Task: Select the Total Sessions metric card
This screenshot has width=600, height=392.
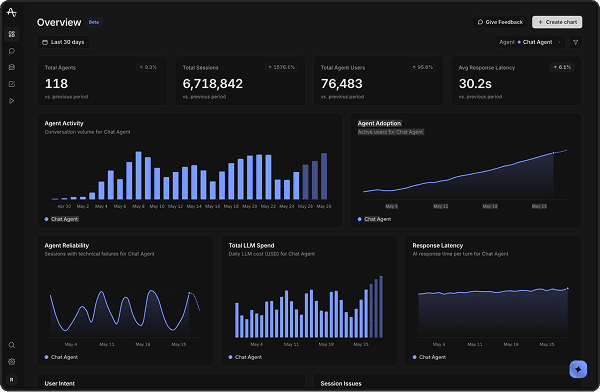Action: click(240, 81)
